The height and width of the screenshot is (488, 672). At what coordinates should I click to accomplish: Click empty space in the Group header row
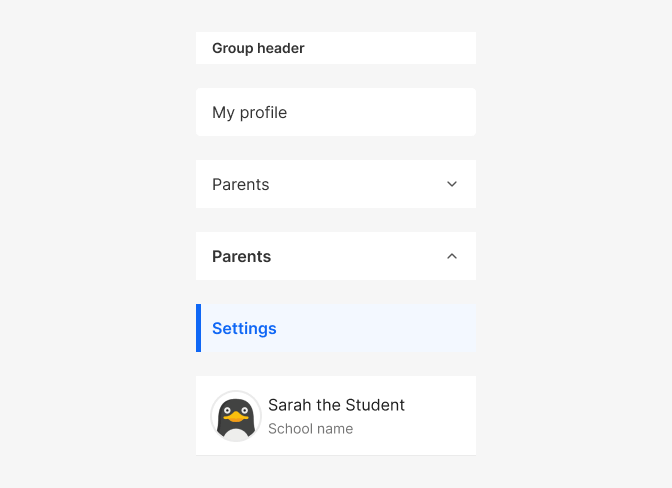click(x=390, y=48)
